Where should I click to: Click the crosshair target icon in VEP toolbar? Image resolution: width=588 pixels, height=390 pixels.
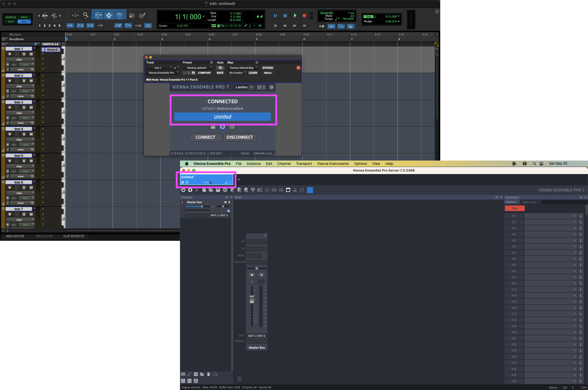pyautogui.click(x=267, y=190)
